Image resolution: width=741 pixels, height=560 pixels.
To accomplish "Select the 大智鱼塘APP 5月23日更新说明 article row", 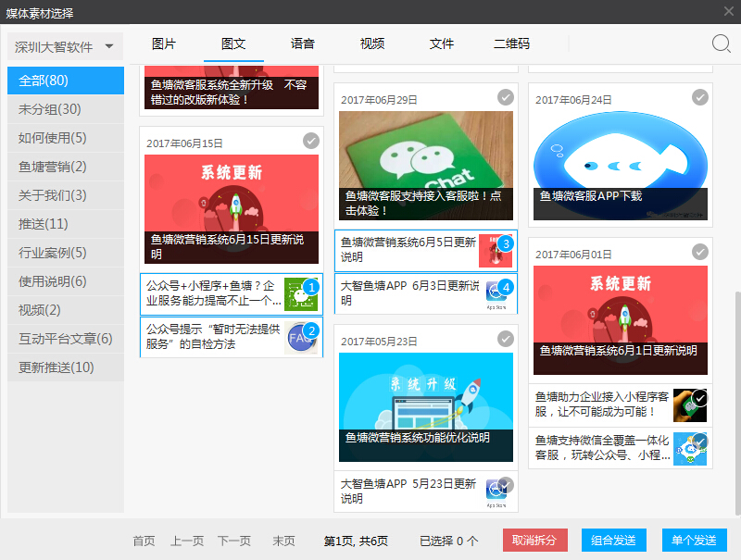I will pos(426,492).
